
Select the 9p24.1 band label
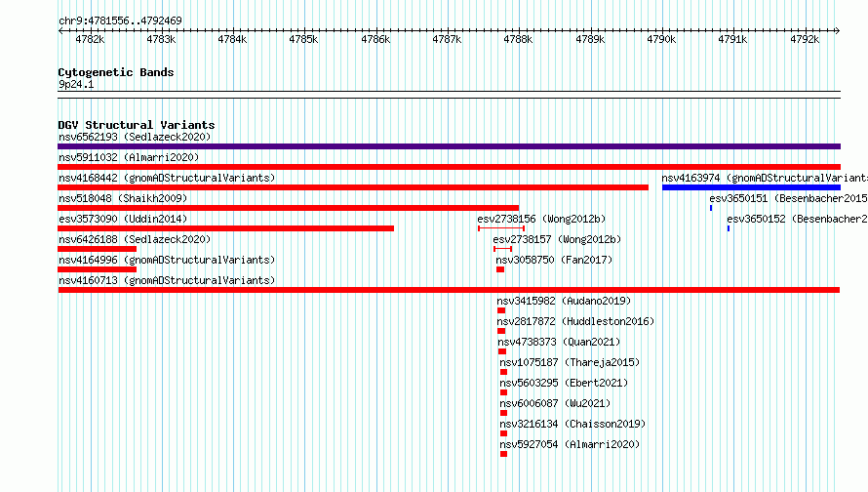pos(76,84)
